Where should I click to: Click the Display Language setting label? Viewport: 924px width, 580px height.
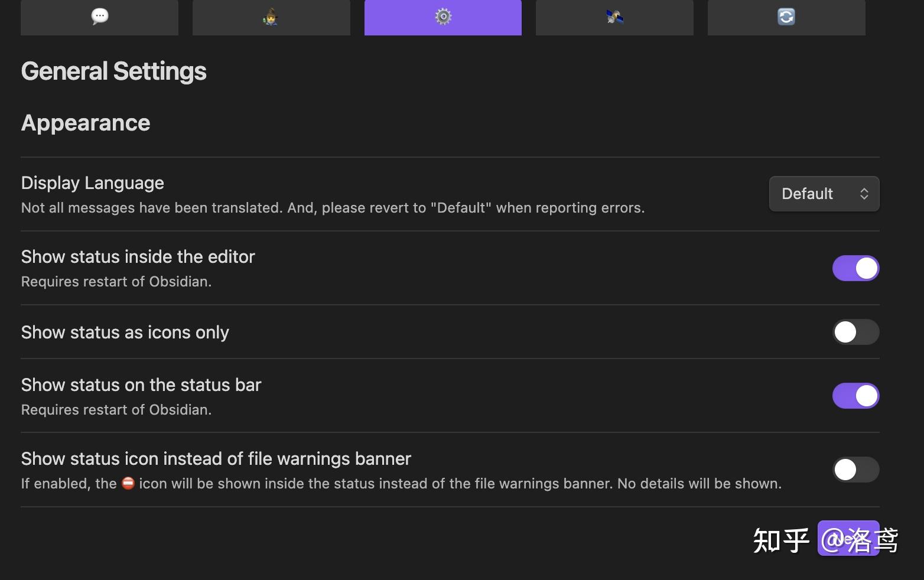93,183
